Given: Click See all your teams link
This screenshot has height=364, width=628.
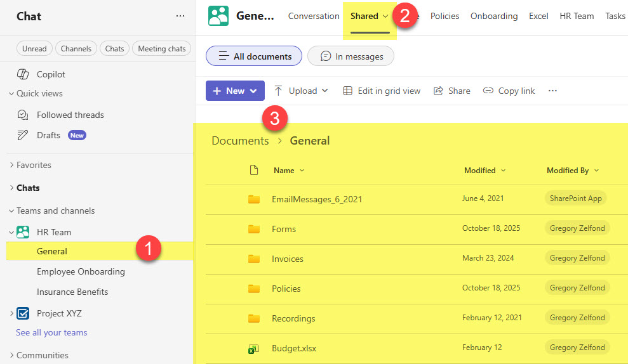Looking at the screenshot, I should pyautogui.click(x=51, y=332).
